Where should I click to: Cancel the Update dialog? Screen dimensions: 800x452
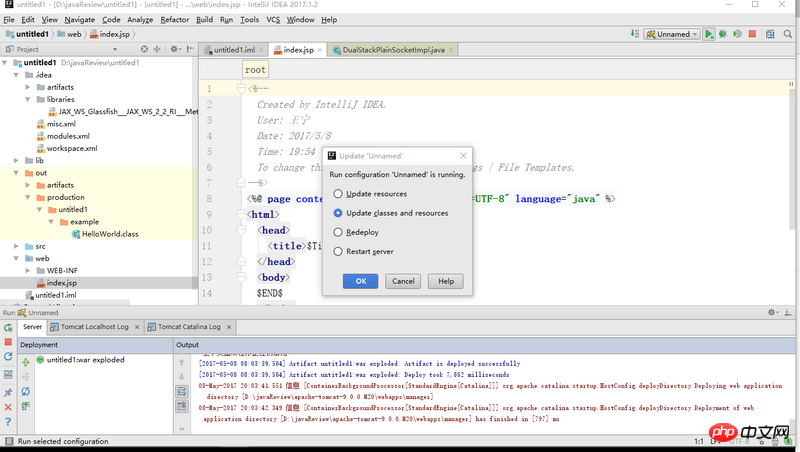click(x=403, y=281)
